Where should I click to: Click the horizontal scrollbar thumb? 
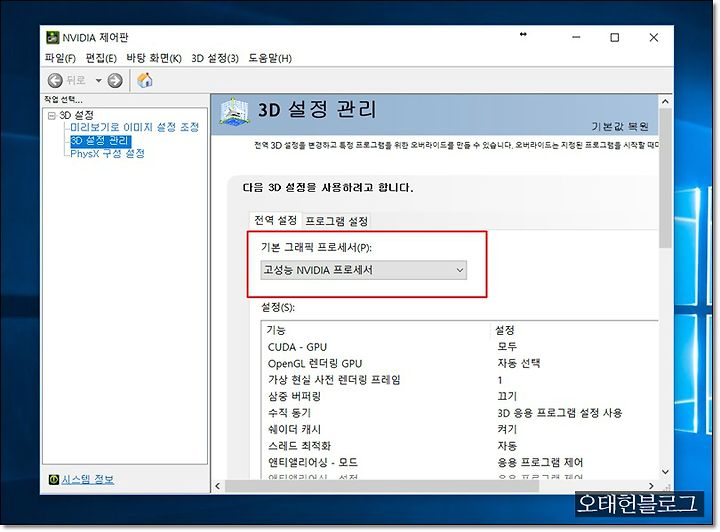[x=381, y=486]
